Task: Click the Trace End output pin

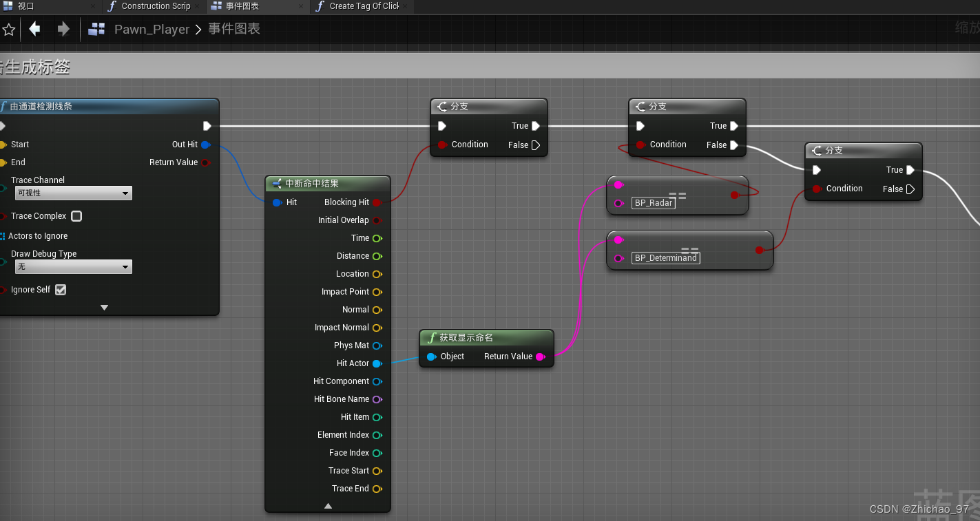Action: pyautogui.click(x=377, y=489)
